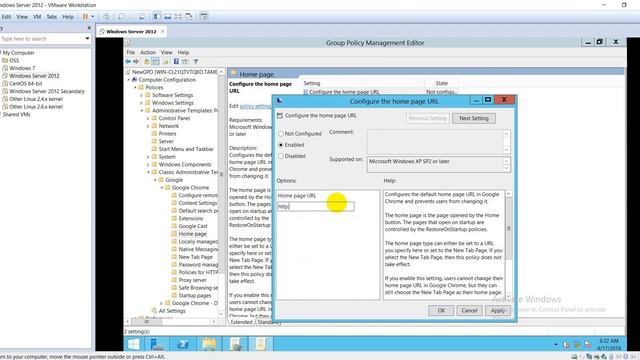This screenshot has height=360, width=640.
Task: Select Windows Server 2012 Secondary VM
Action: pos(47,91)
